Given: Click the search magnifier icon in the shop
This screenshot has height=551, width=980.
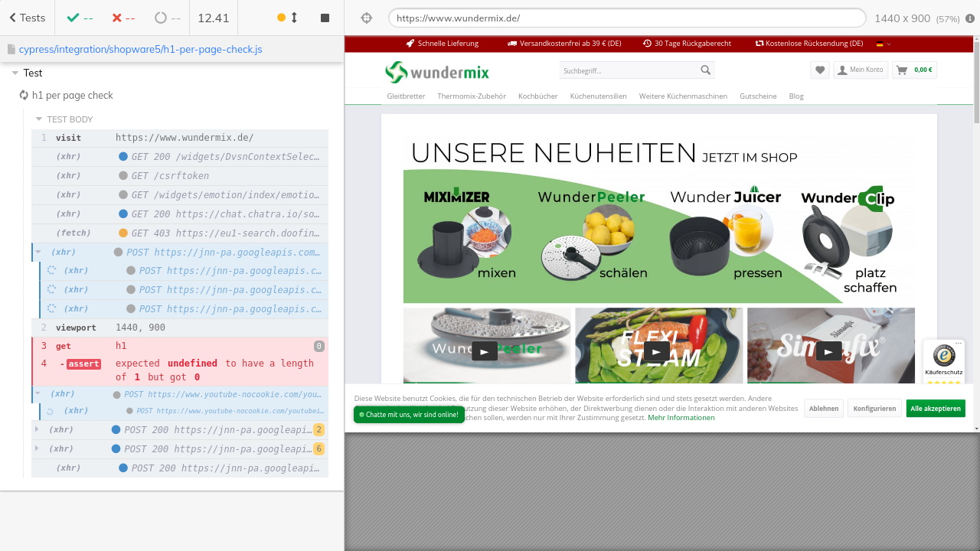Looking at the screenshot, I should pos(705,70).
